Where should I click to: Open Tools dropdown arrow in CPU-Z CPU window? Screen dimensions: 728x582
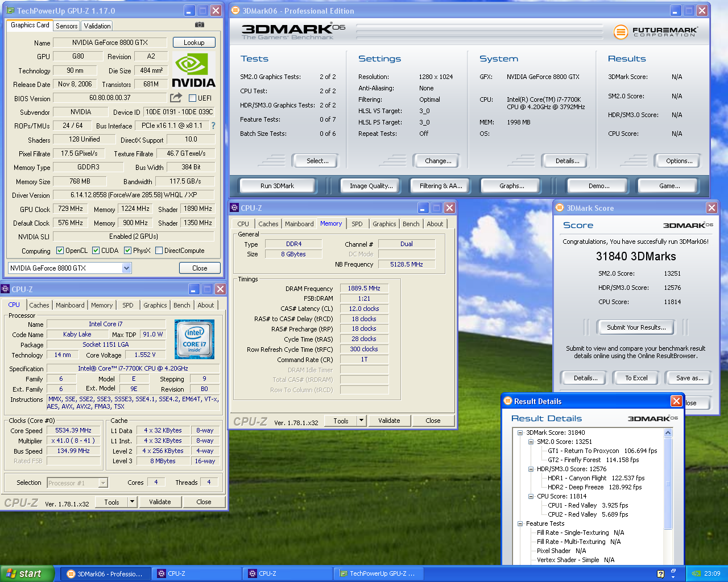coord(132,502)
